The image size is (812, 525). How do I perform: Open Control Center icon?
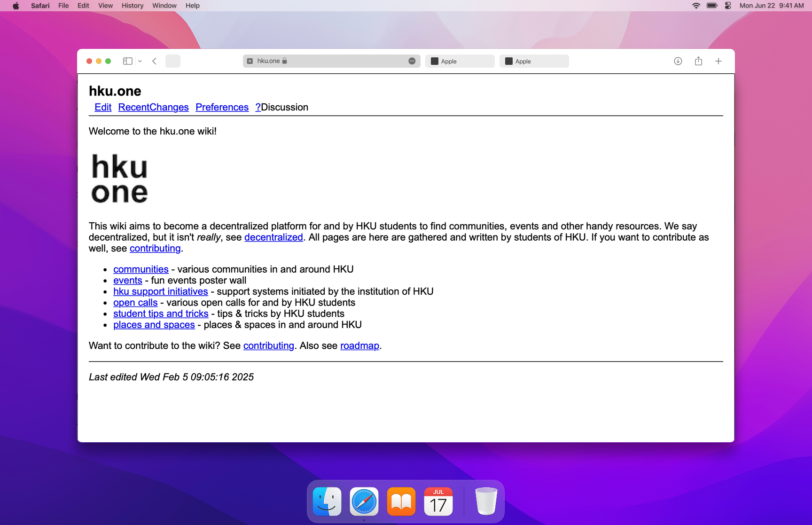(x=728, y=6)
